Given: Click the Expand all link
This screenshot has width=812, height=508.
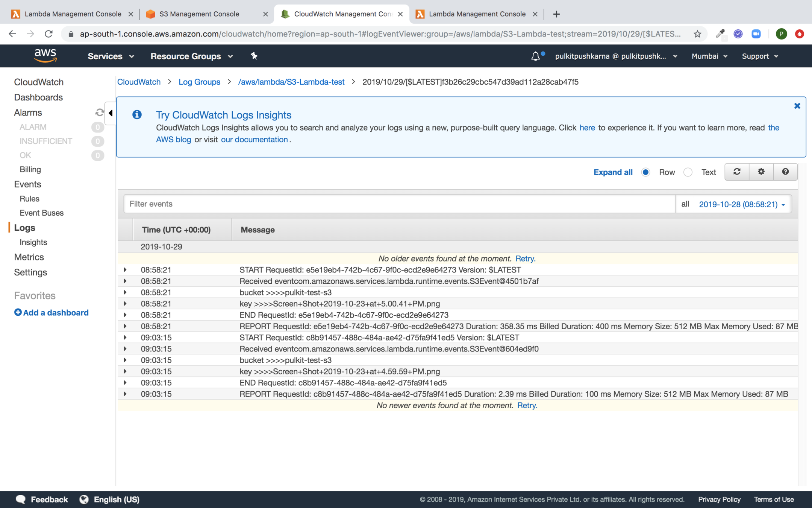Looking at the screenshot, I should [x=613, y=172].
